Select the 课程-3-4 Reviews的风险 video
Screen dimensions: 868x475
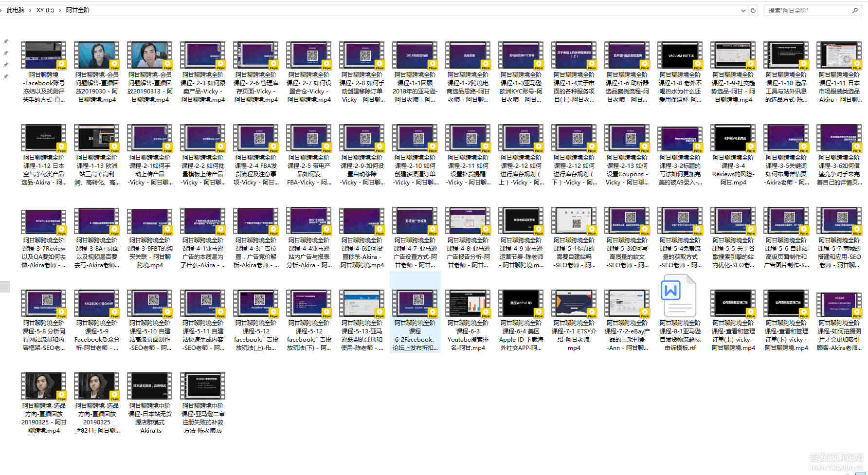(733, 138)
